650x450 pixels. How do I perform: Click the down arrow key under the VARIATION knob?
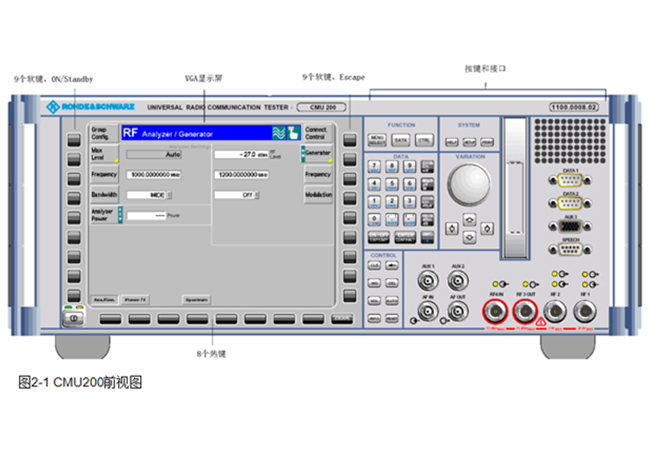469,237
